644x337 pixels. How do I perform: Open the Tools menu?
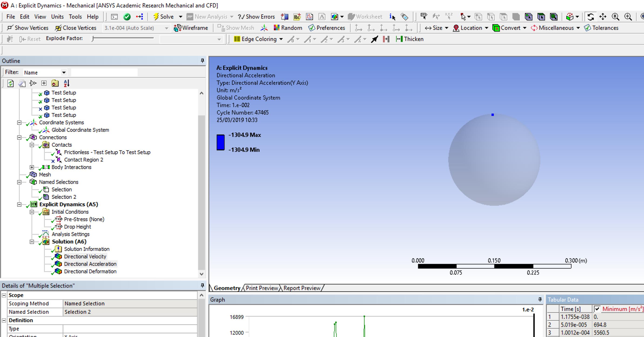click(x=75, y=17)
